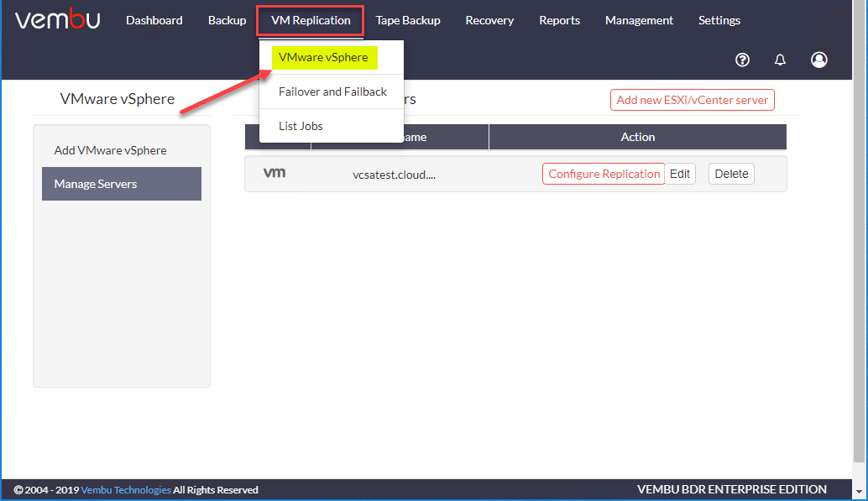Open the notifications bell icon

point(780,60)
